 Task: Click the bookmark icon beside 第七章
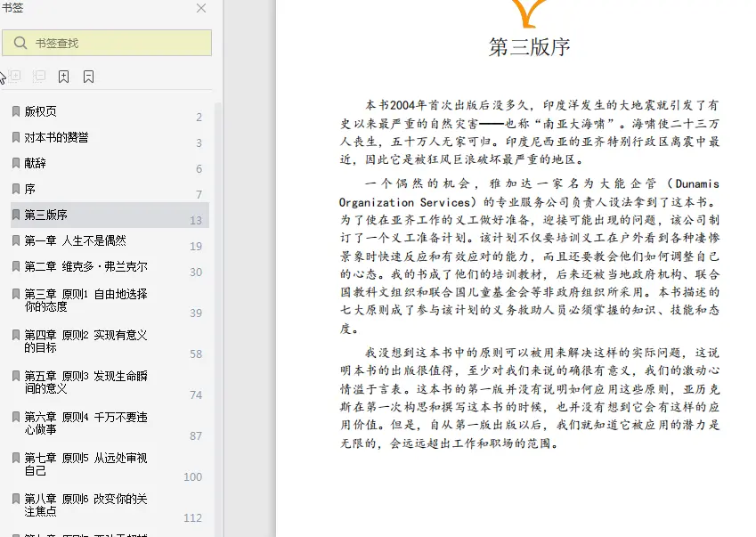(16, 458)
